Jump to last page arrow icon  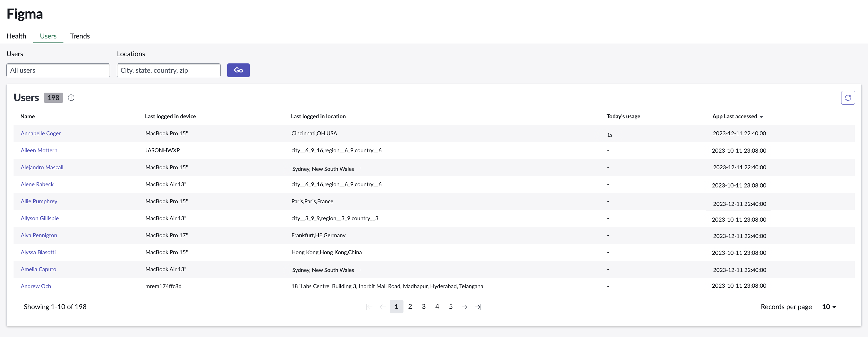(x=478, y=307)
